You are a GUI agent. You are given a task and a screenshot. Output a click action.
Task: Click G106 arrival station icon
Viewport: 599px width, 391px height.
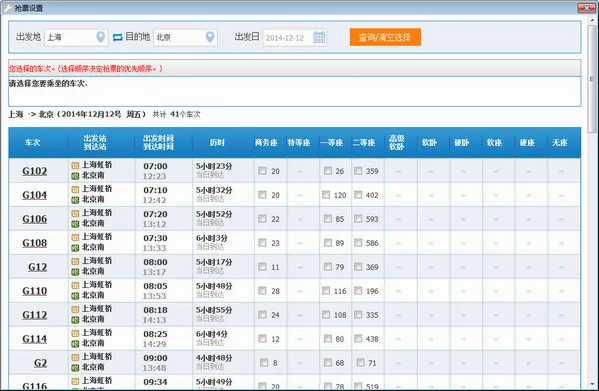(x=75, y=224)
